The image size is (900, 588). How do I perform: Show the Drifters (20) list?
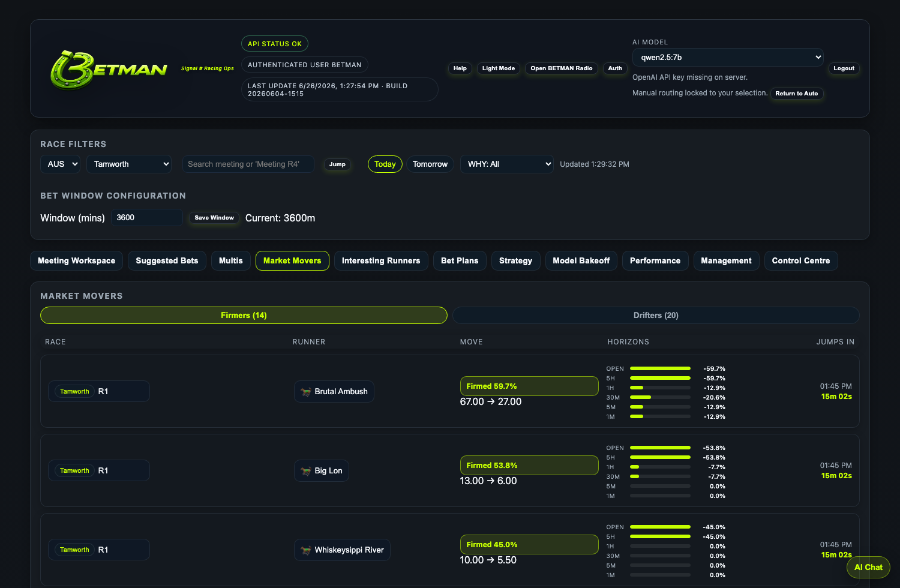pos(656,315)
